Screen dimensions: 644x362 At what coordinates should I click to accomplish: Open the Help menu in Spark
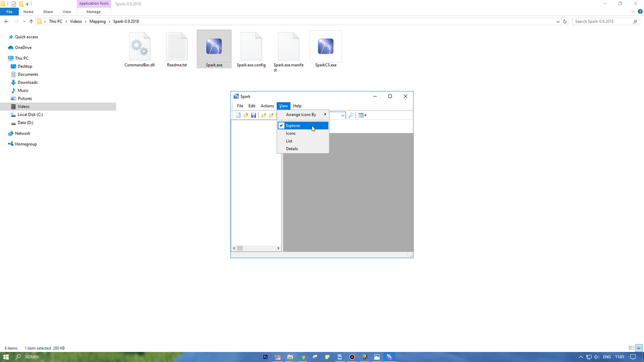(x=297, y=106)
